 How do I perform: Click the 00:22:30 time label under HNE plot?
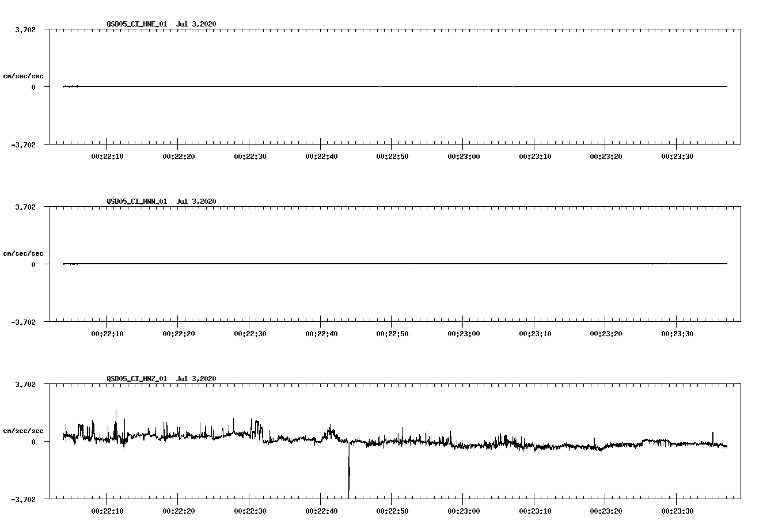tap(250, 157)
